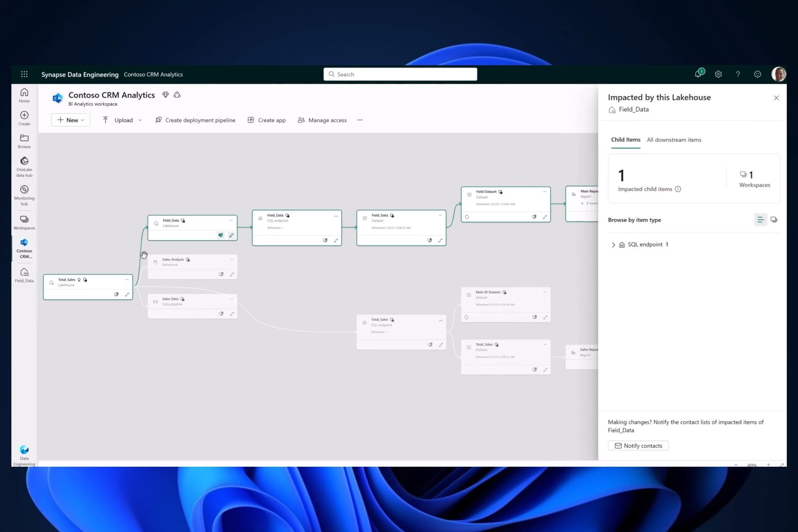Click info icon beside Impacted child items
Viewport: 798px width, 532px height.
pos(678,189)
